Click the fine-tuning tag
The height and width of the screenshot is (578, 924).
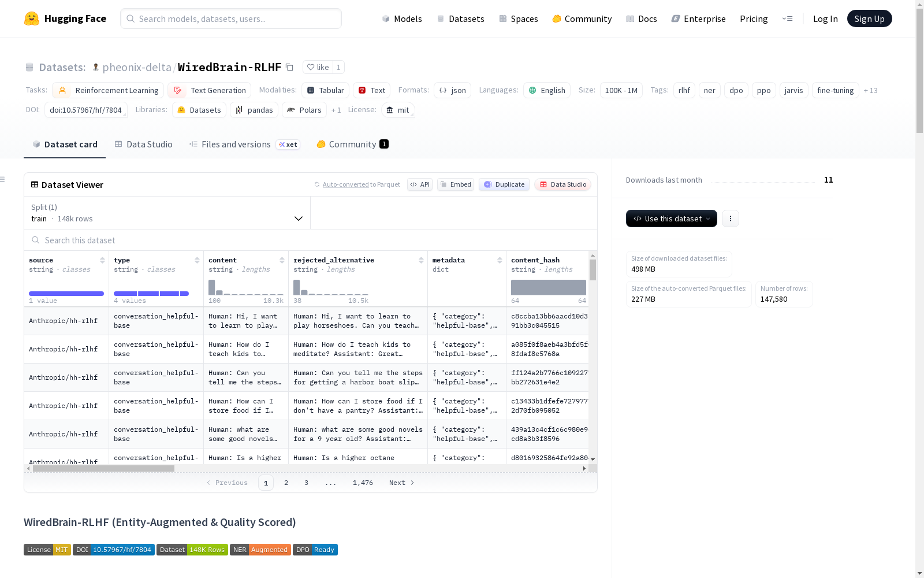coord(835,90)
